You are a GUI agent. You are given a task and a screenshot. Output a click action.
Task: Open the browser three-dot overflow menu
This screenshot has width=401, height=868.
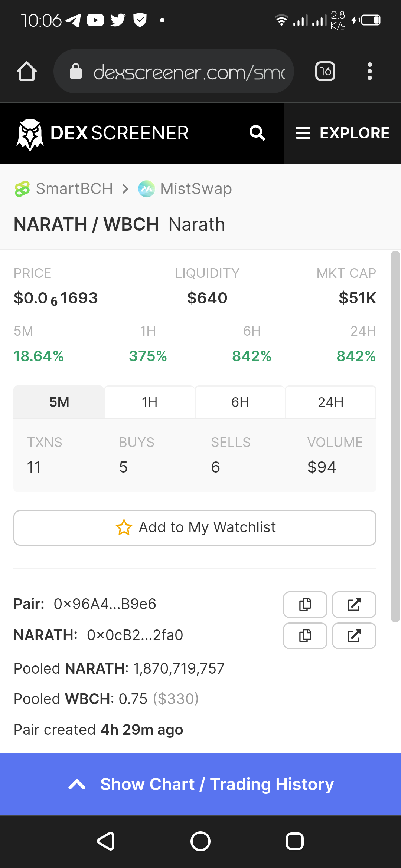pyautogui.click(x=369, y=71)
